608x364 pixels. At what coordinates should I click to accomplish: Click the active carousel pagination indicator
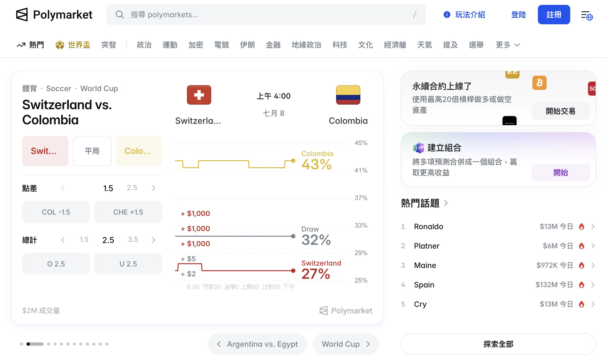tap(35, 344)
